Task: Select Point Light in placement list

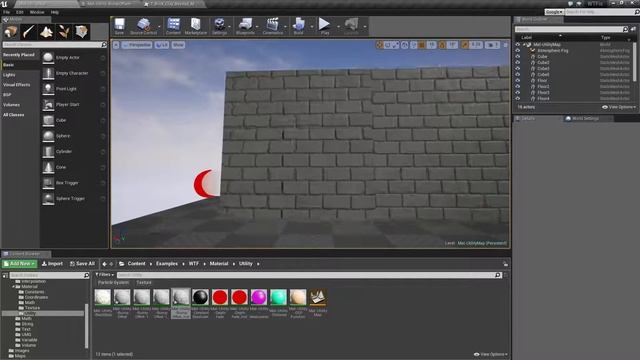Action: click(74, 89)
